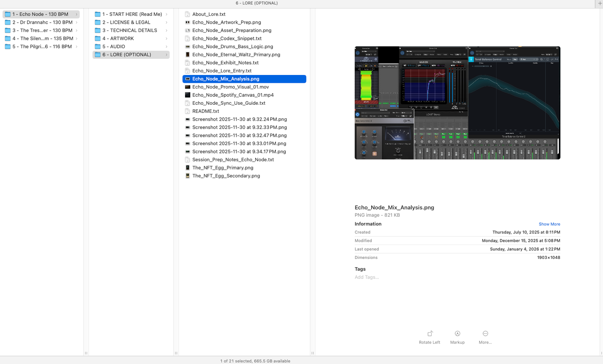This screenshot has height=364, width=603.
Task: Click the More actions icon
Action: click(485, 334)
